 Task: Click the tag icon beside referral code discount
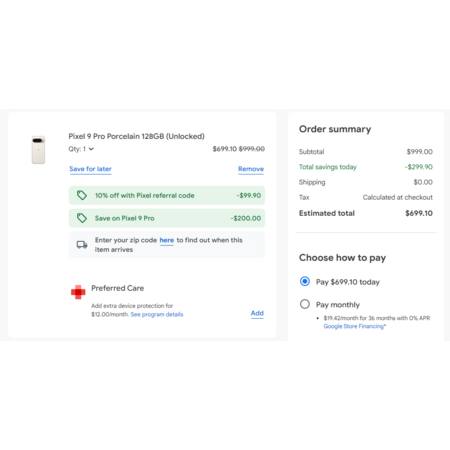pyautogui.click(x=82, y=195)
